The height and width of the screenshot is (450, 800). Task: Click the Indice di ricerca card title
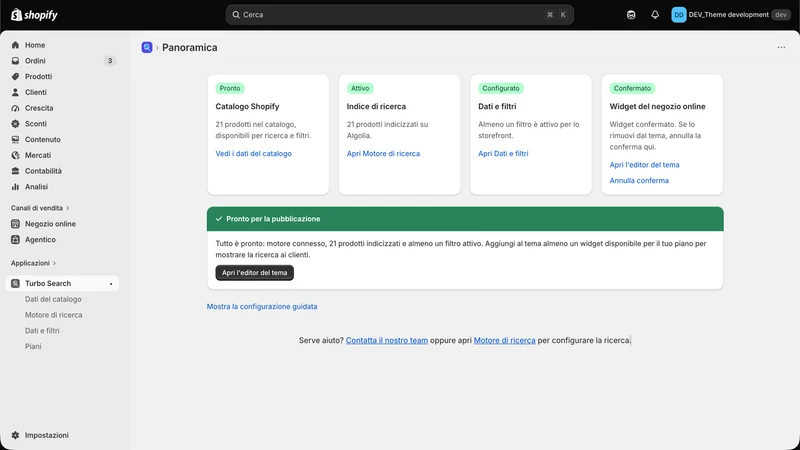coord(377,107)
